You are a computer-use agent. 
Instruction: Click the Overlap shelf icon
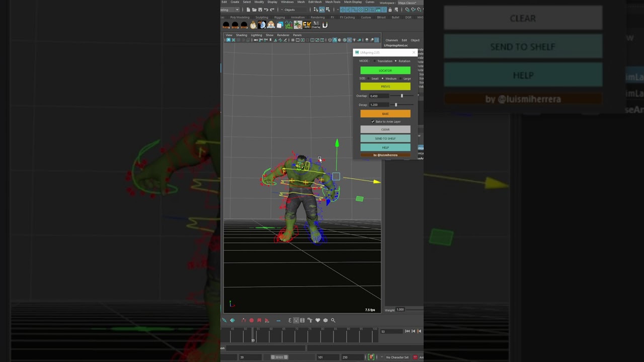pos(316,25)
